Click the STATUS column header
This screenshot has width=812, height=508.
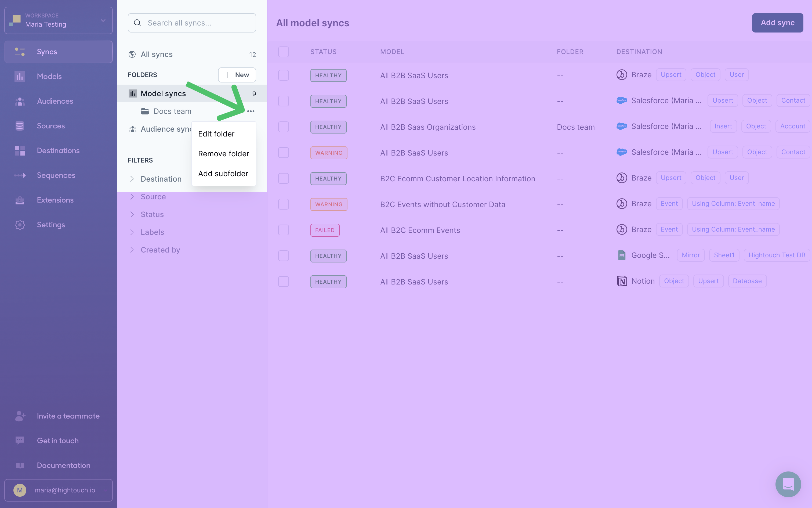pyautogui.click(x=323, y=52)
